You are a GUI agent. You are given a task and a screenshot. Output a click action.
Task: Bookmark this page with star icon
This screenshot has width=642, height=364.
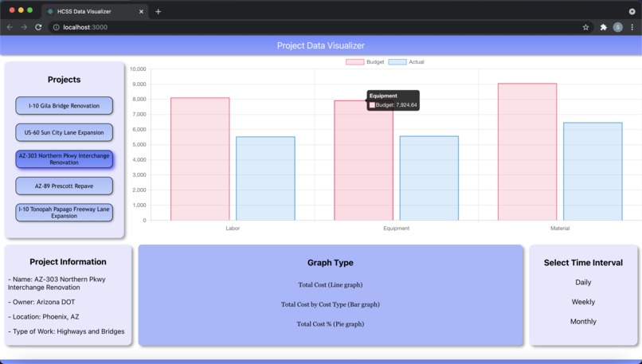tap(585, 27)
